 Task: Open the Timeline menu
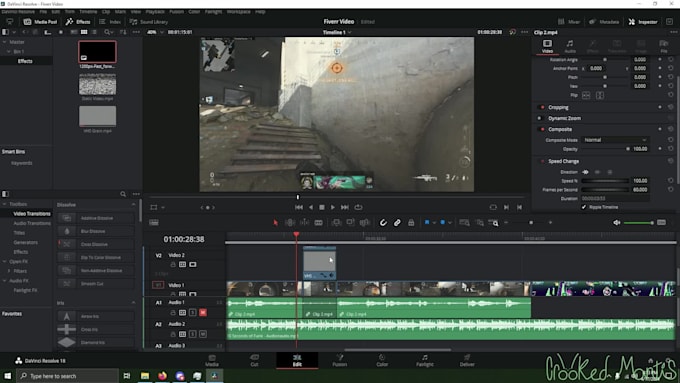(x=88, y=12)
